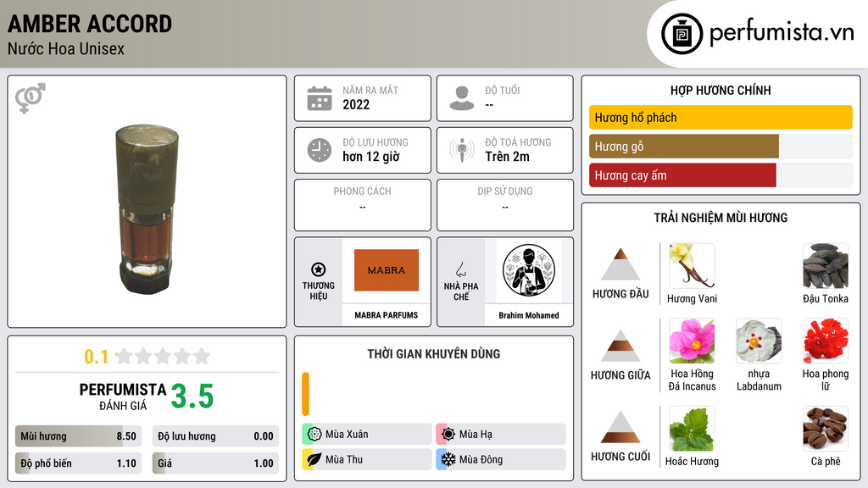Viewport: 868px width, 488px height.
Task: Open the Hoắc Hương note image
Action: (x=692, y=429)
